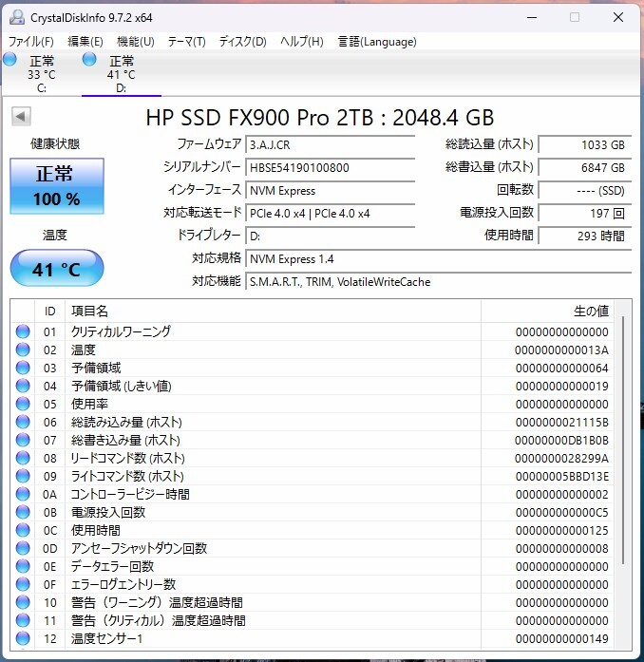Click the status orb for row 0B 電源投入回数
Screen dimensions: 644x662
[23, 512]
